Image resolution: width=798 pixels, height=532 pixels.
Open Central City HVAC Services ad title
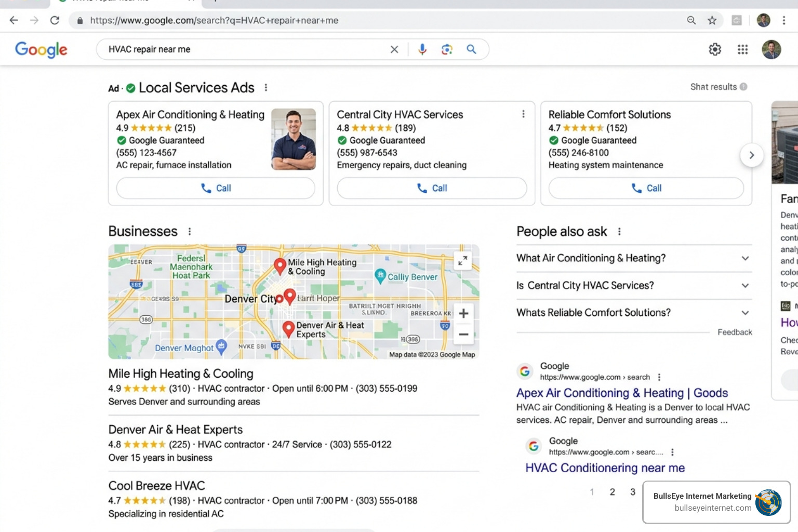pyautogui.click(x=400, y=114)
